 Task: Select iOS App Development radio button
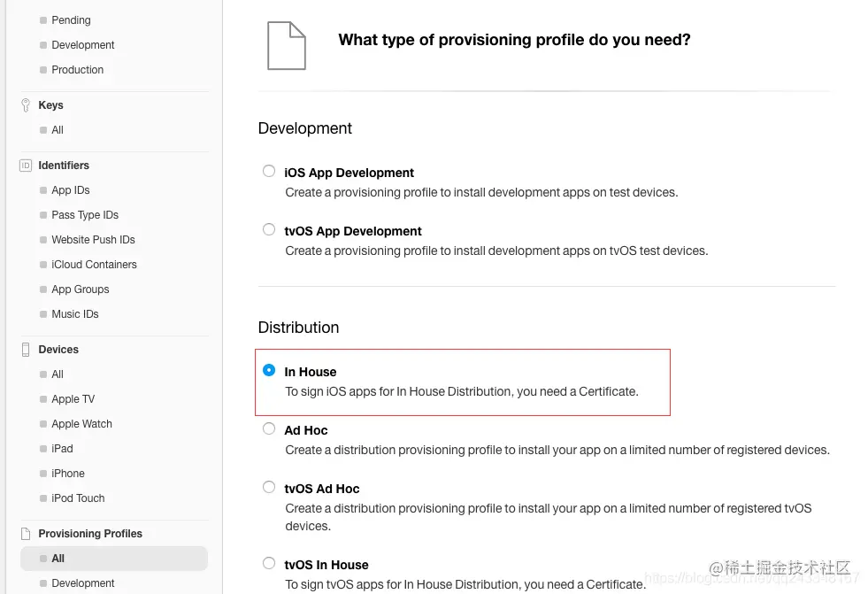coord(269,172)
